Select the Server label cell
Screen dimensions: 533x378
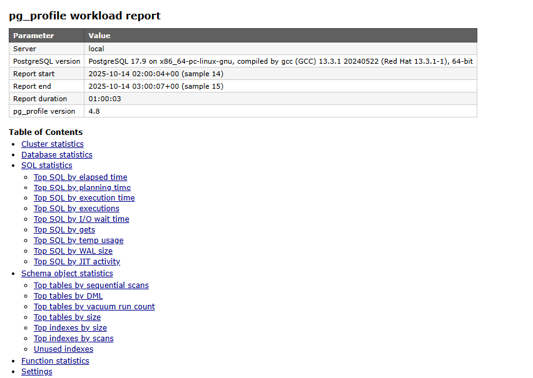(x=47, y=49)
